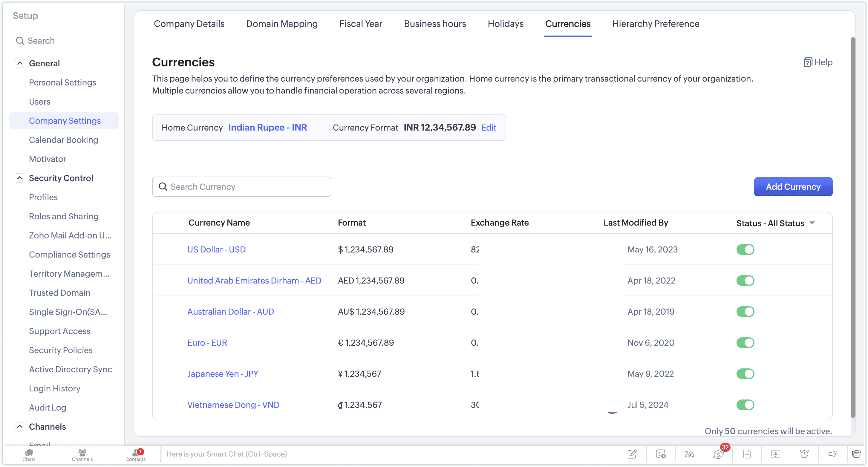Click the vertical scrollbar on the right
This screenshot has width=868, height=467.
pos(853,227)
